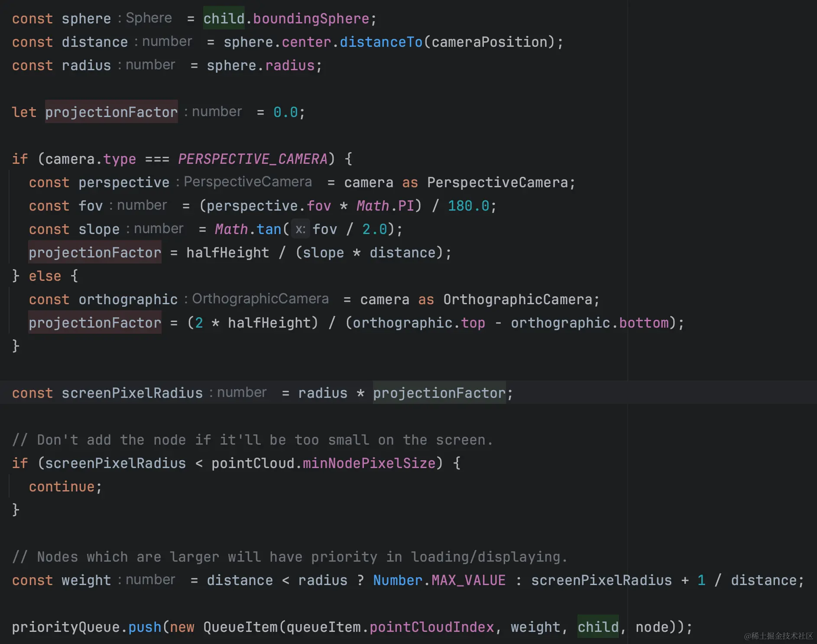817x644 pixels.
Task: Click 'Number.MAX_VALUE' constant
Action: 439,580
